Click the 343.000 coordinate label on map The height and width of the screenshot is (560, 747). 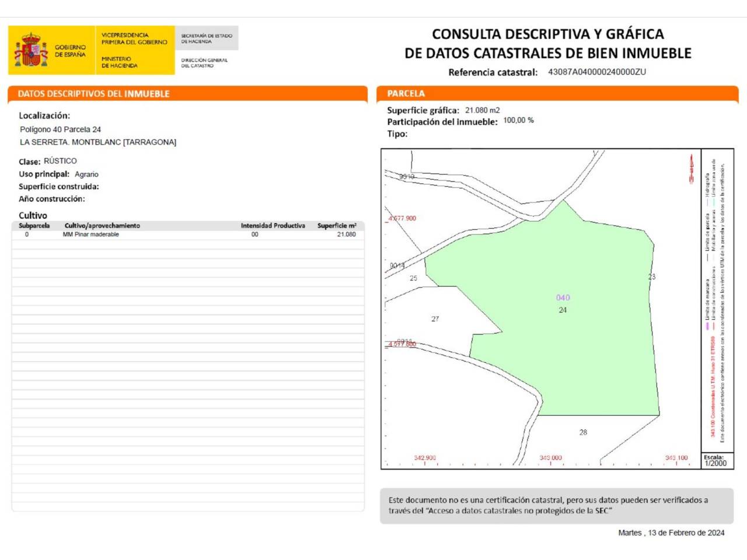[550, 458]
